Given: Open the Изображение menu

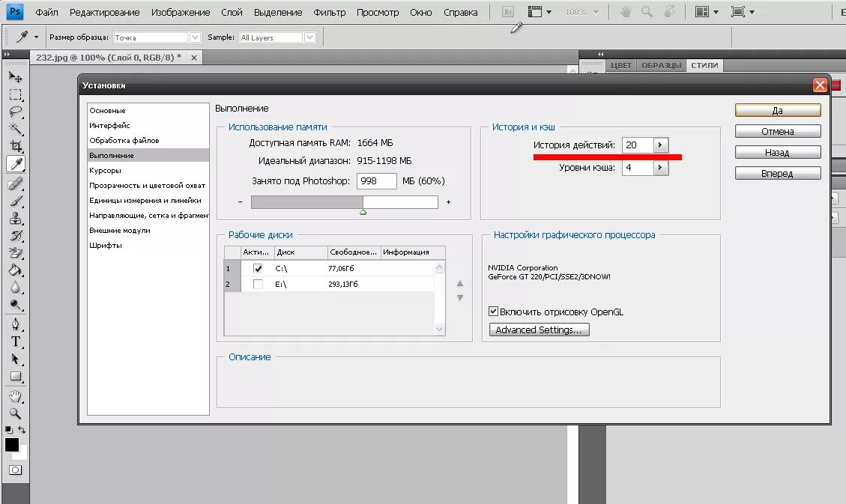Looking at the screenshot, I should click(181, 12).
